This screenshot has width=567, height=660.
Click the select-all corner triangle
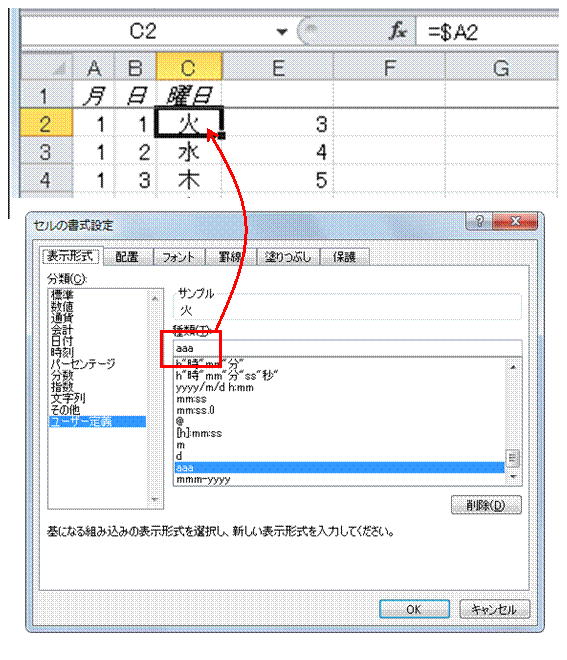59,68
